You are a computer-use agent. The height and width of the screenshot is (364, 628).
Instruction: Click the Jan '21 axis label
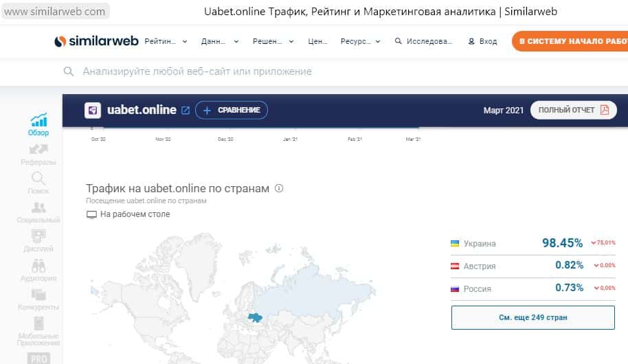coord(290,139)
